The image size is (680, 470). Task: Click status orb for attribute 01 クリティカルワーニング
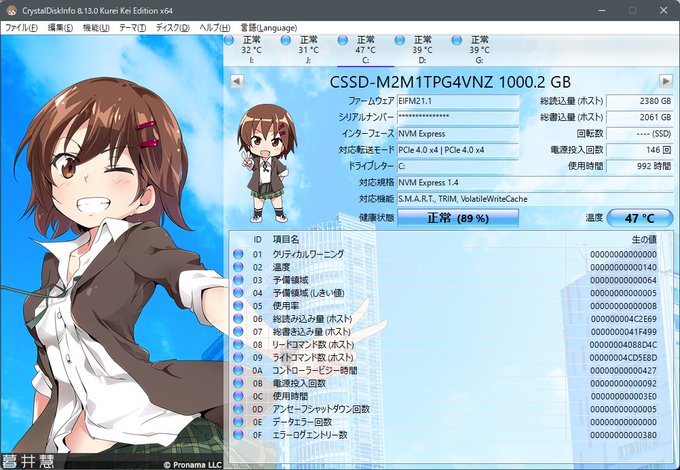tap(238, 254)
